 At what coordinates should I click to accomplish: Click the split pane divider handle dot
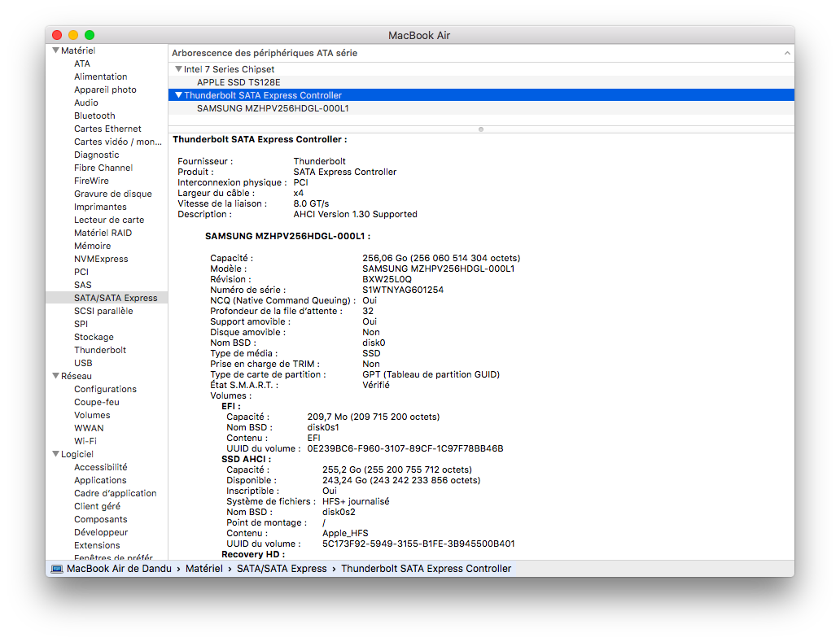coord(481,129)
